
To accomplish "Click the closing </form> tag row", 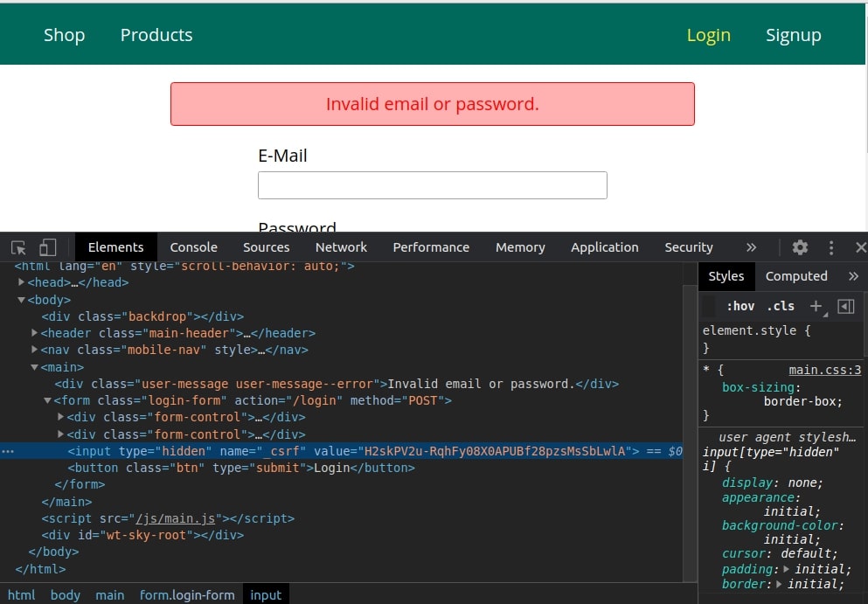I will point(80,484).
